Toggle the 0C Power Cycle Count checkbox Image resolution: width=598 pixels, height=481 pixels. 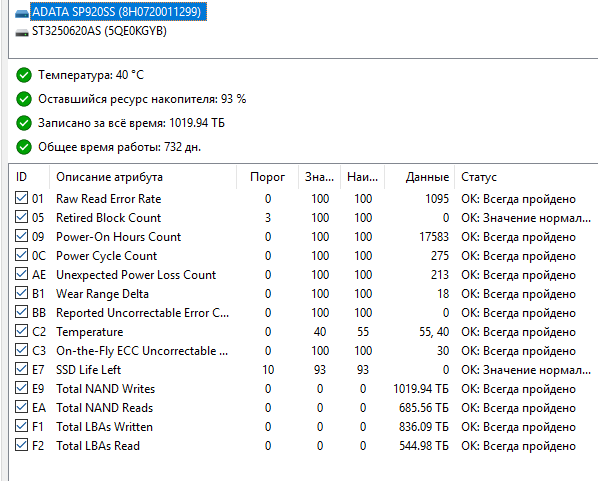coord(21,254)
